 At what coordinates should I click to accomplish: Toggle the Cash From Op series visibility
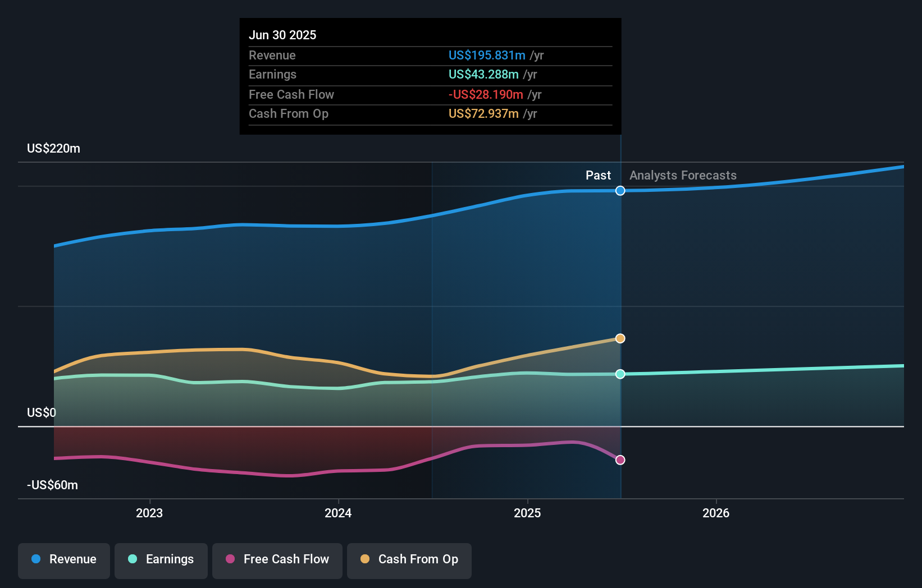[409, 559]
